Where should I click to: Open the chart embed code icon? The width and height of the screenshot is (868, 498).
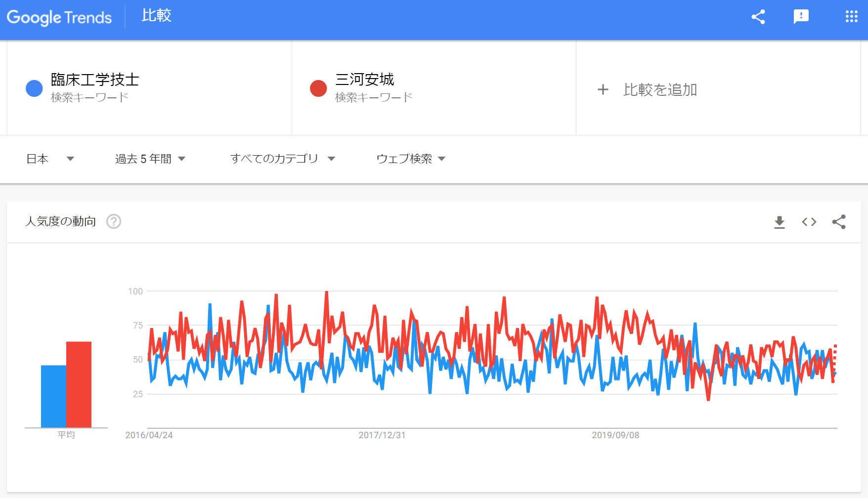pos(809,222)
